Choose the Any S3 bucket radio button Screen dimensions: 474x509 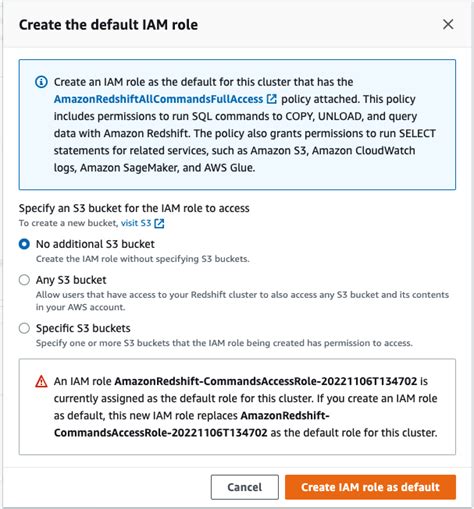[x=24, y=280]
